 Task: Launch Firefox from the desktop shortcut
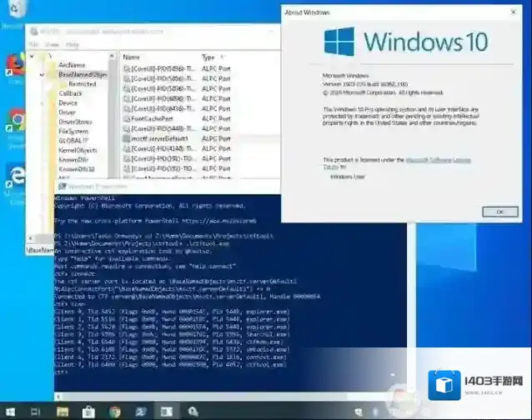pyautogui.click(x=15, y=64)
